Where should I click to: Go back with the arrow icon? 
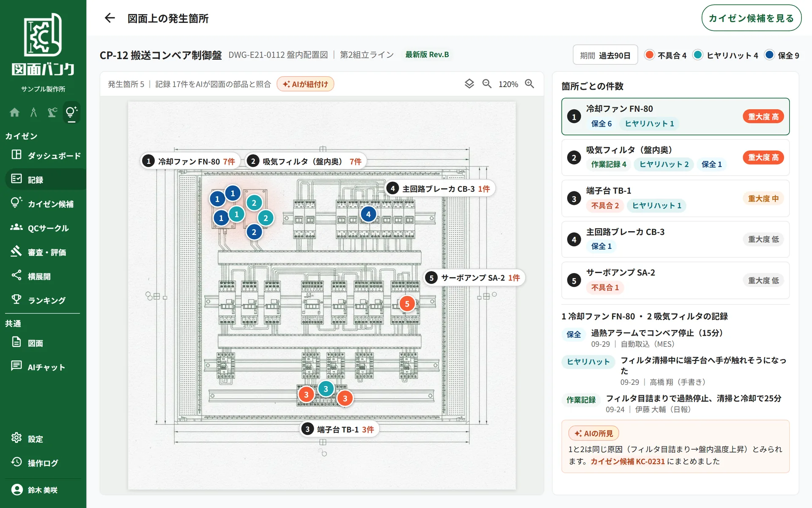click(x=110, y=18)
